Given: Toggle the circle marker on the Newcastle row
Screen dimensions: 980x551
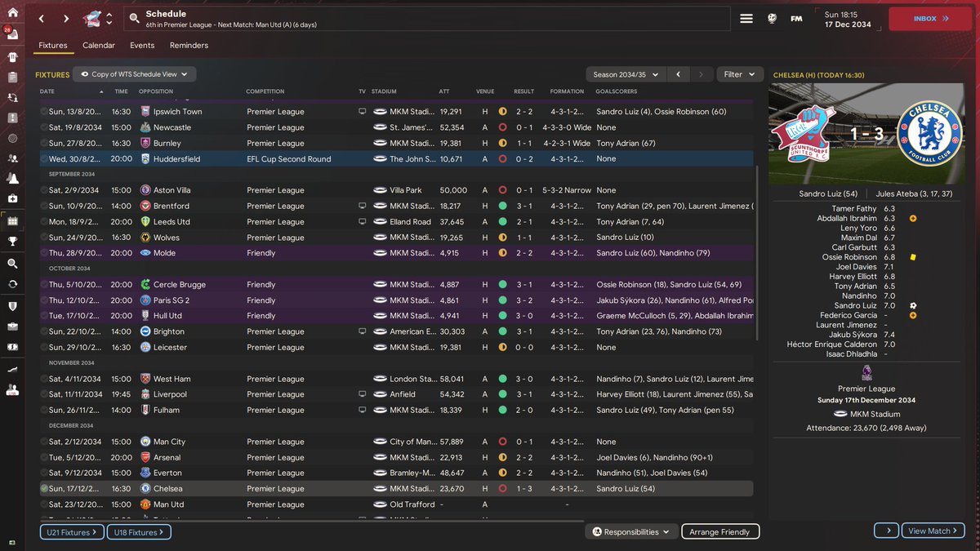Looking at the screenshot, I should point(44,127).
